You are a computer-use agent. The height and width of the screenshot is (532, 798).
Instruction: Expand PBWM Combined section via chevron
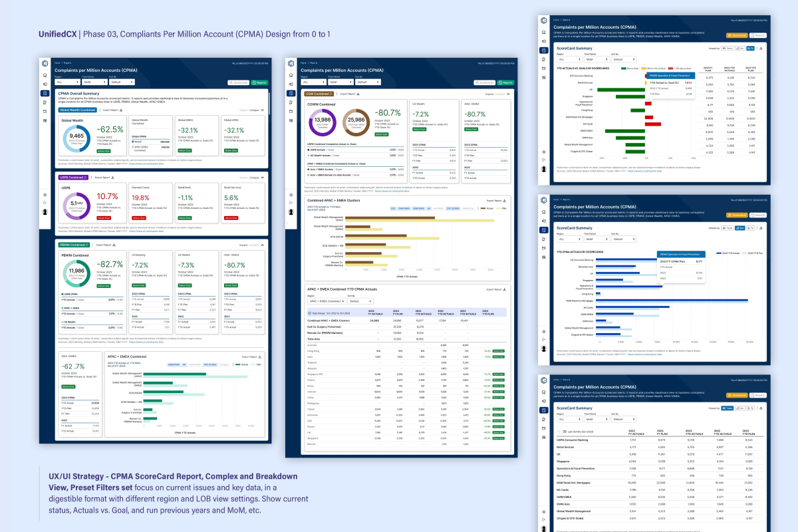tap(263, 245)
